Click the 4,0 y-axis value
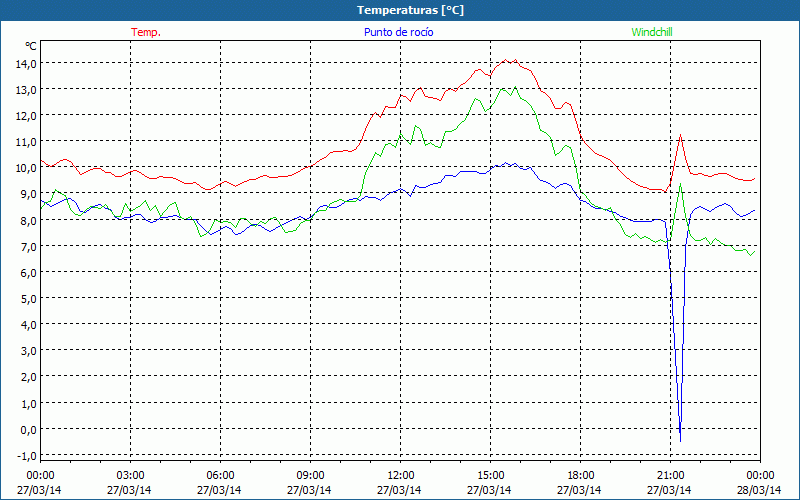 [29, 325]
